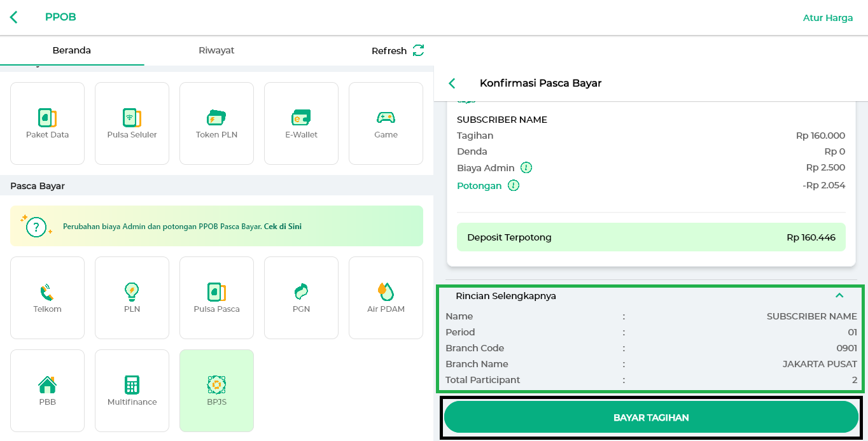Collapse the Rincian Selengkapnya section
868x441 pixels.
coord(839,295)
